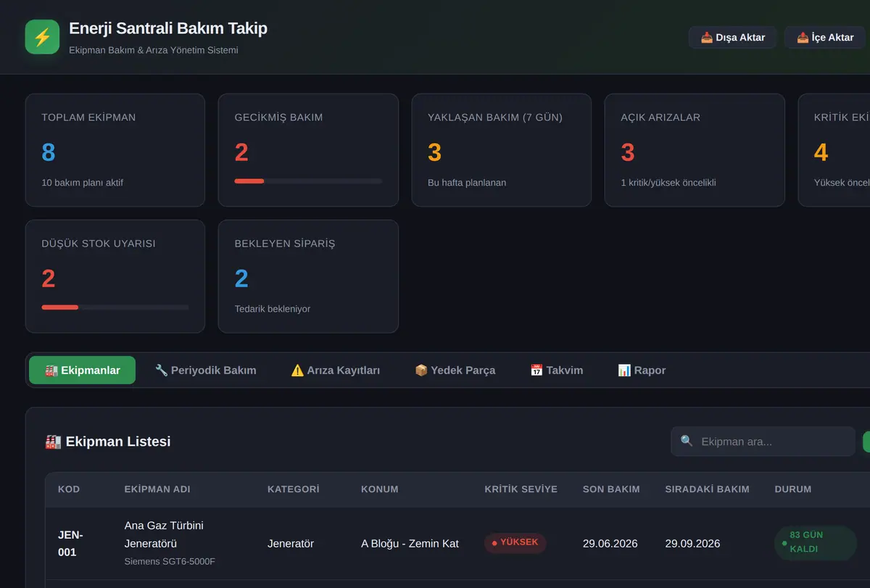Select the Açık Arızalar stat card
The width and height of the screenshot is (870, 588).
(695, 150)
